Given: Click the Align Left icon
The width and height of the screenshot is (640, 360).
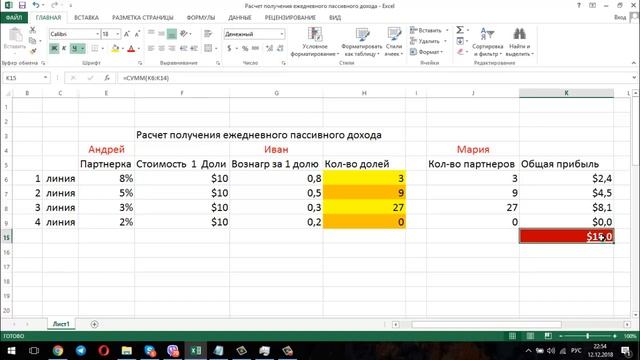Looking at the screenshot, I should pos(151,49).
